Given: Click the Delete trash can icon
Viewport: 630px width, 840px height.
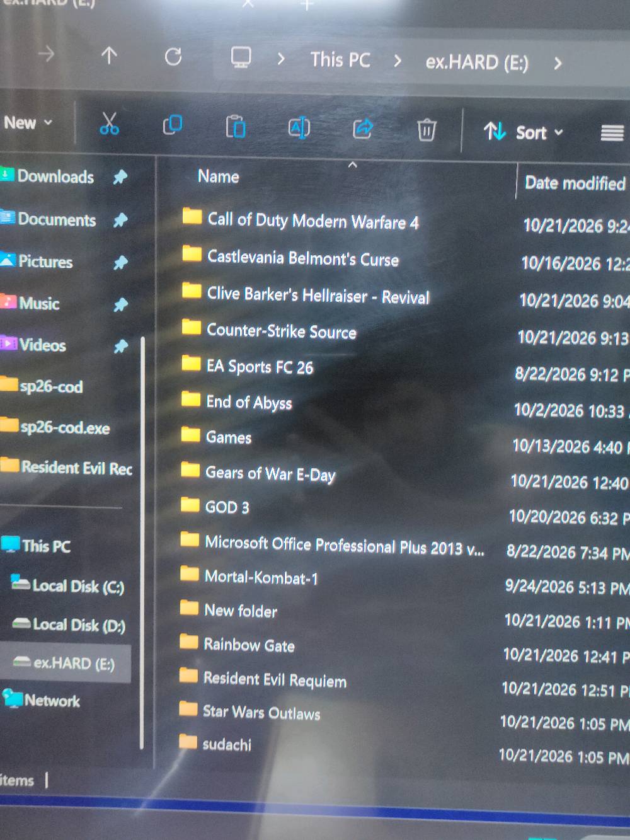Looking at the screenshot, I should click(x=427, y=130).
